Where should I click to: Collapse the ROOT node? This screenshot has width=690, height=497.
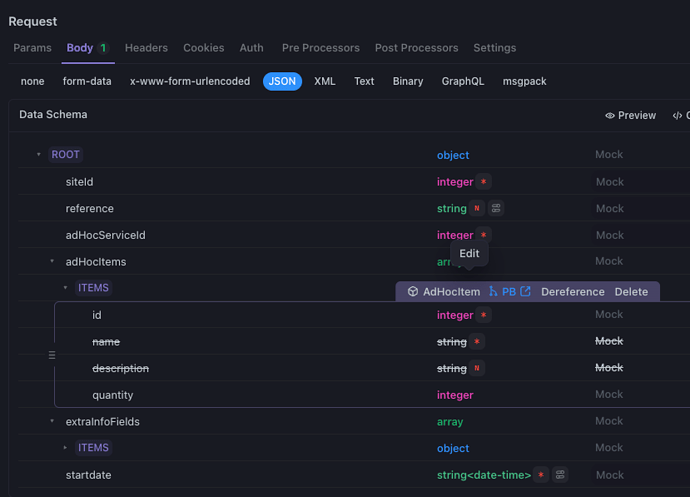pyautogui.click(x=39, y=155)
